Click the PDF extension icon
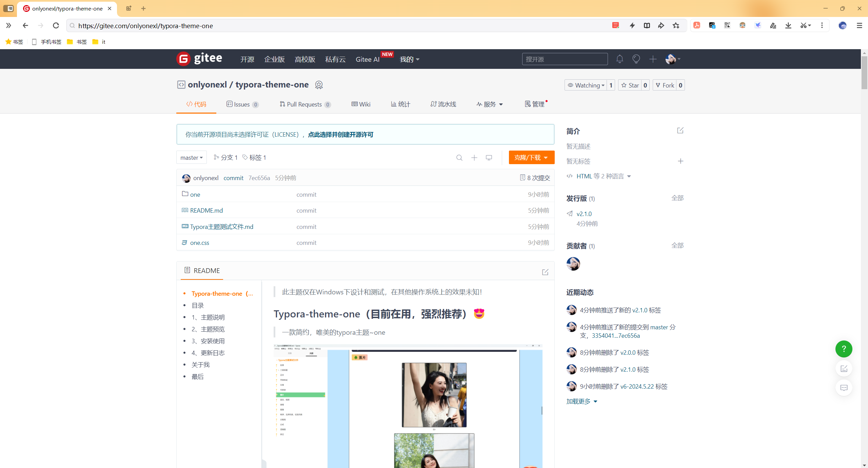Image resolution: width=868 pixels, height=468 pixels. click(697, 25)
